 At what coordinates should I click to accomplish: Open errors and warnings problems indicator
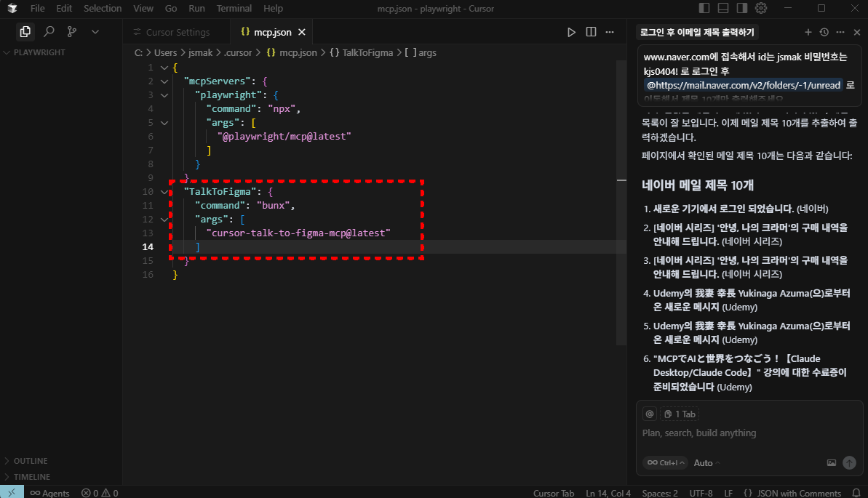click(100, 492)
